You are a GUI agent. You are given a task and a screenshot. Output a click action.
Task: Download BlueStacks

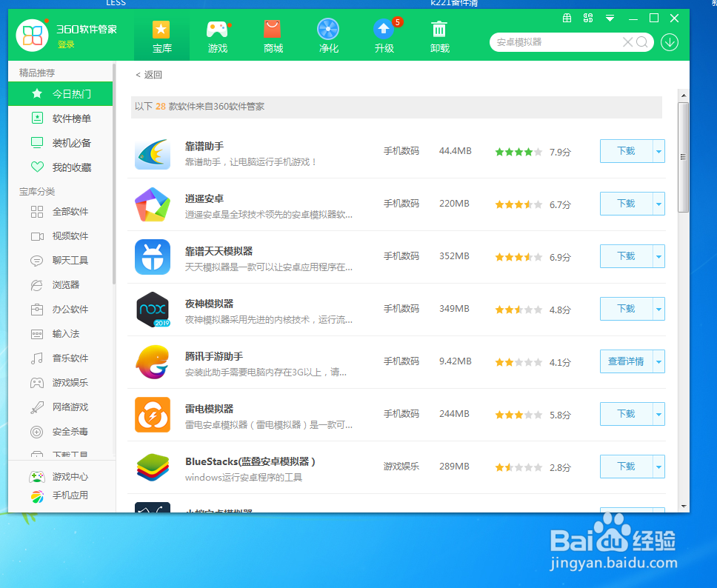626,467
